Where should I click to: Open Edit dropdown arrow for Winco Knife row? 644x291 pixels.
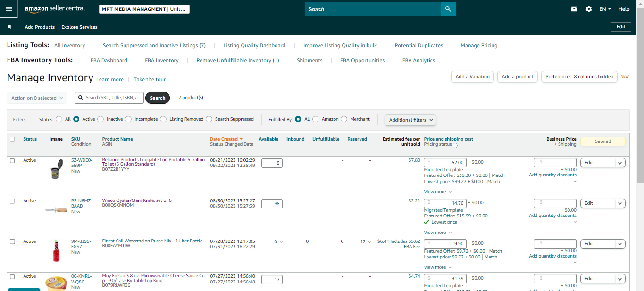621,203
